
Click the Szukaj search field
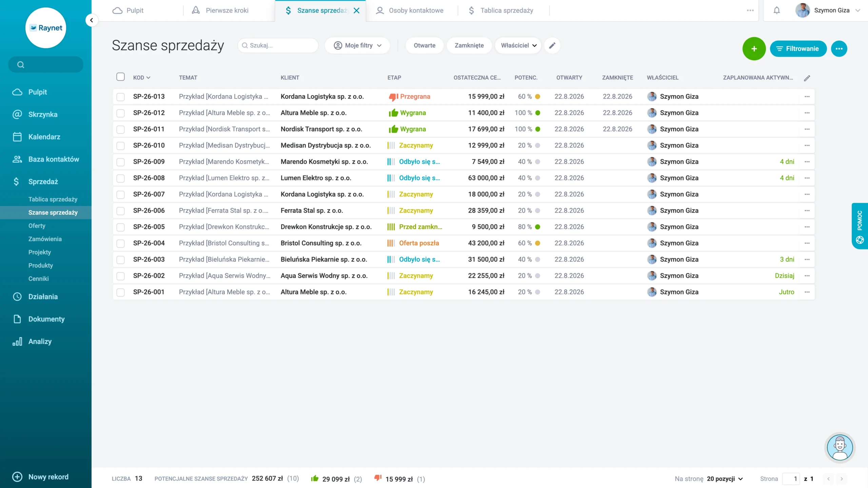[x=278, y=45]
